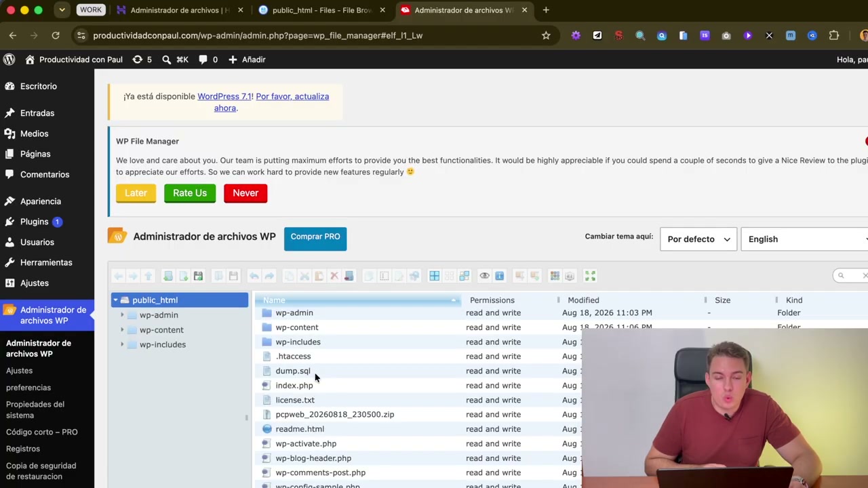Click the Upload files floppy icon

(198, 276)
